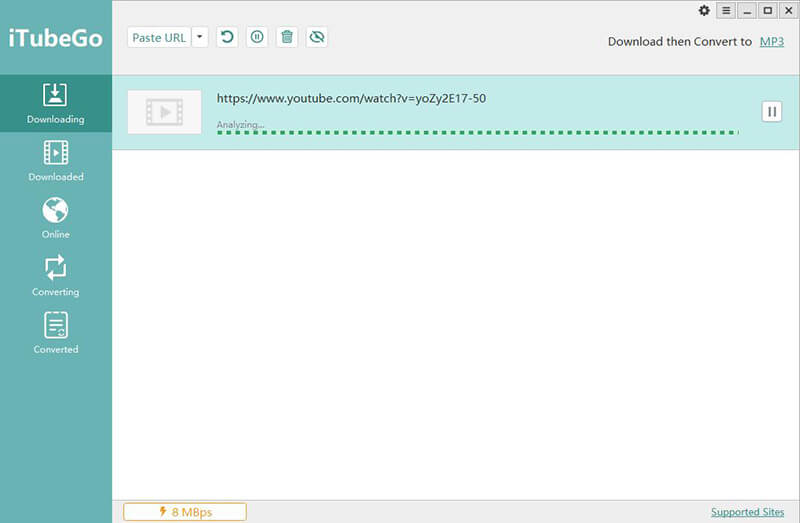Select the youtube.com URL text
800x523 pixels.
tap(351, 98)
